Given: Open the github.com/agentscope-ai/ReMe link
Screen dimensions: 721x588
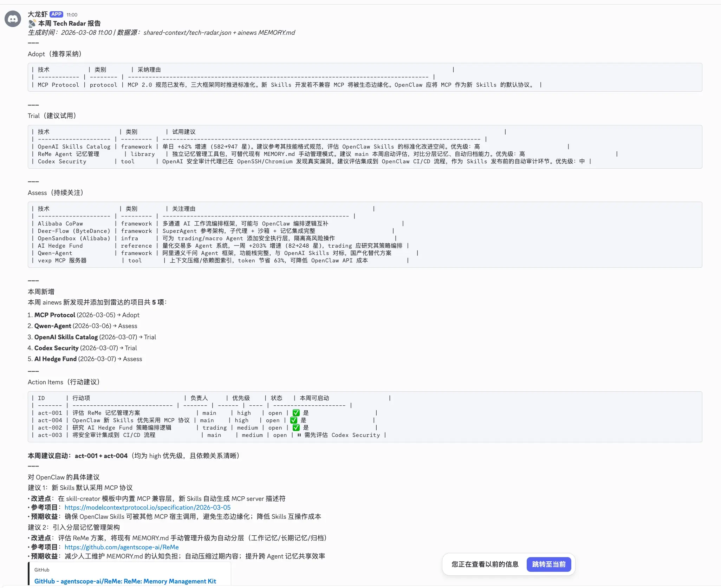Looking at the screenshot, I should [x=122, y=547].
